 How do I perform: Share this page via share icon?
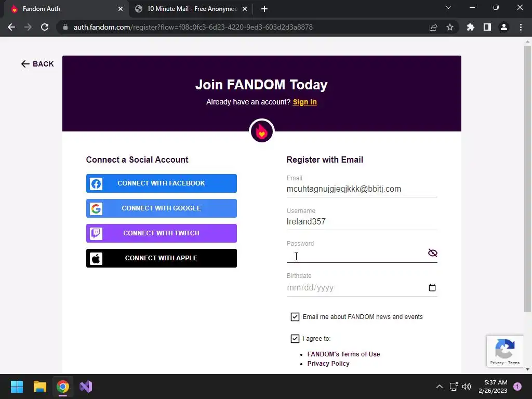pos(433,28)
